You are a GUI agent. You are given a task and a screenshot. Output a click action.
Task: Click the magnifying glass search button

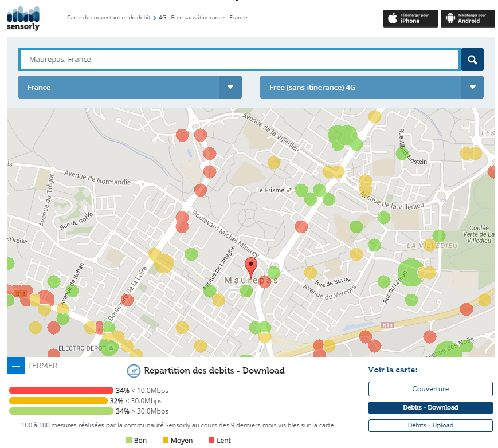[x=472, y=60]
